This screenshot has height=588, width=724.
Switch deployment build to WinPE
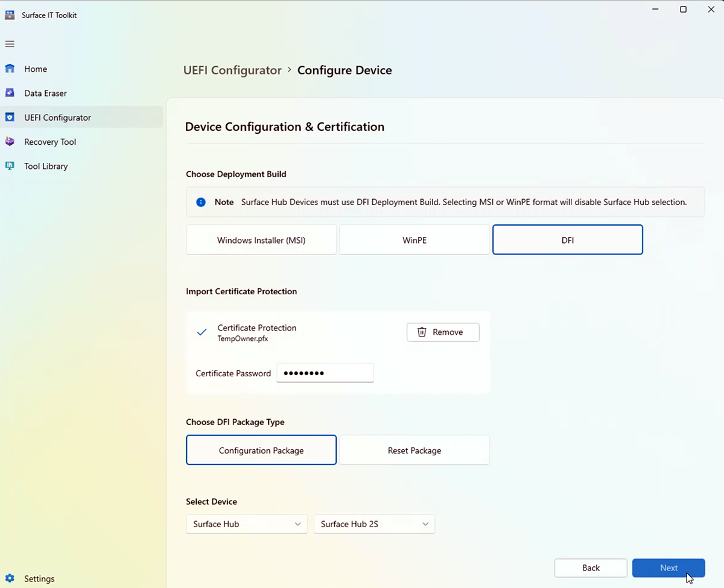(414, 239)
